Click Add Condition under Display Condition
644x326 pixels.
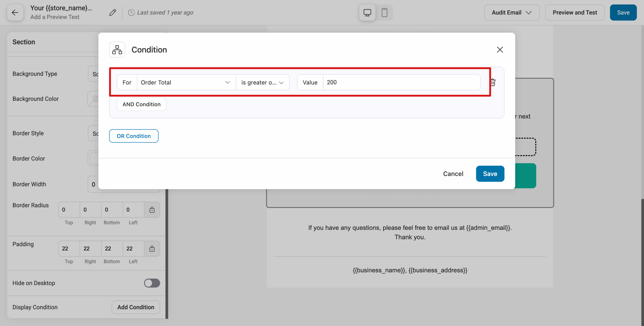pyautogui.click(x=136, y=307)
